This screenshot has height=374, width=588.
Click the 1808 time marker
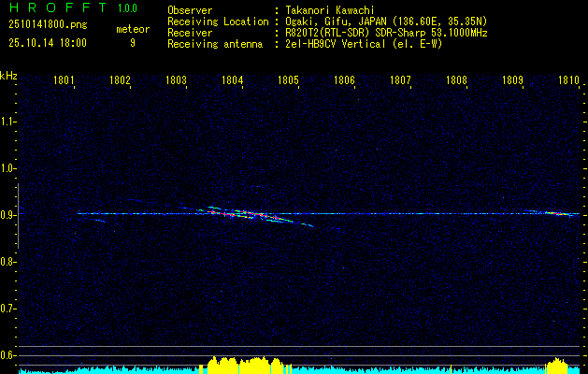(x=457, y=80)
